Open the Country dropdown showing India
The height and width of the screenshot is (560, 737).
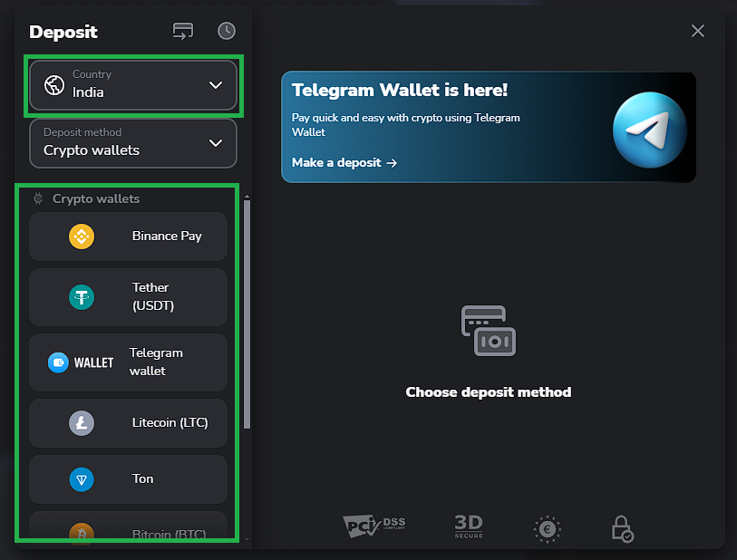[x=133, y=84]
